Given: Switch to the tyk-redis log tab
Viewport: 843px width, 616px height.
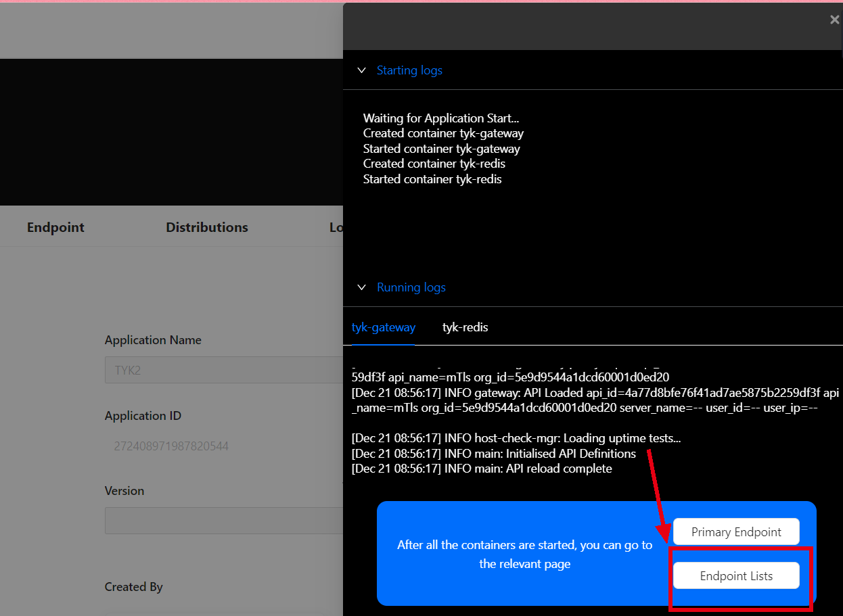Looking at the screenshot, I should coord(465,327).
